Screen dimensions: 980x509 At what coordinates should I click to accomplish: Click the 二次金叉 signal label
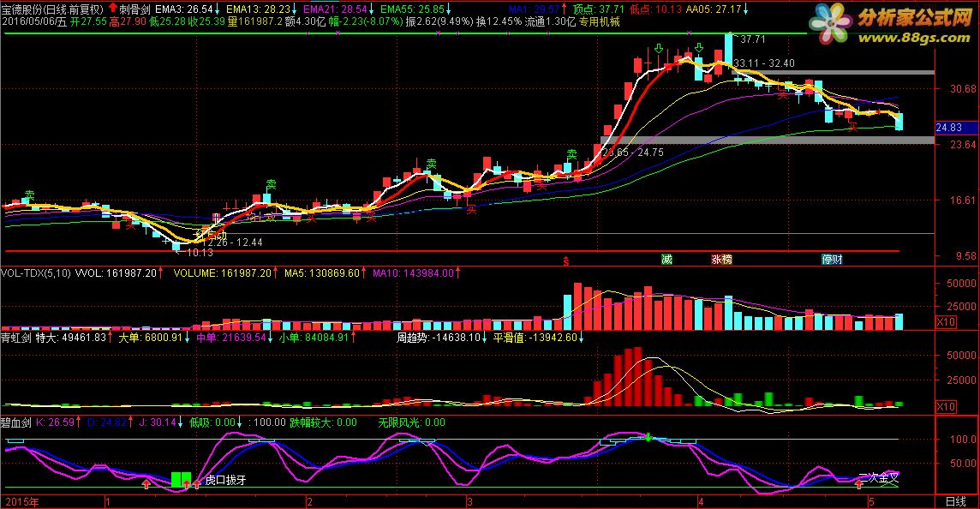pos(879,478)
